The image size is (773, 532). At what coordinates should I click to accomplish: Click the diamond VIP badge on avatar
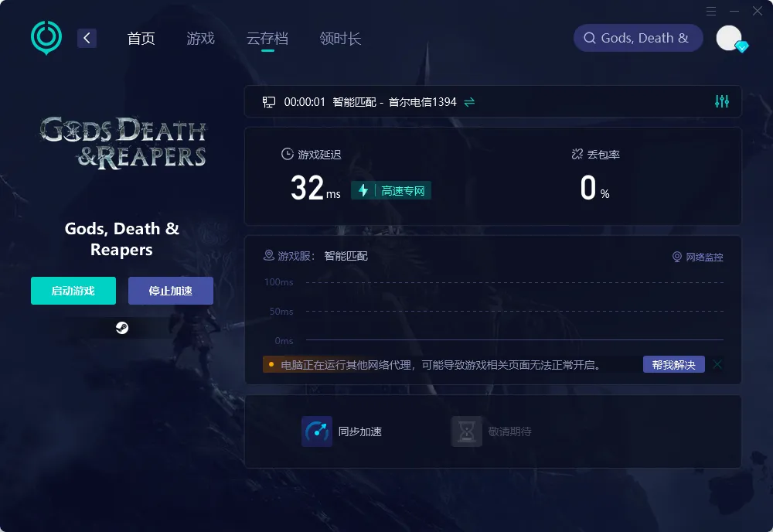pyautogui.click(x=742, y=47)
